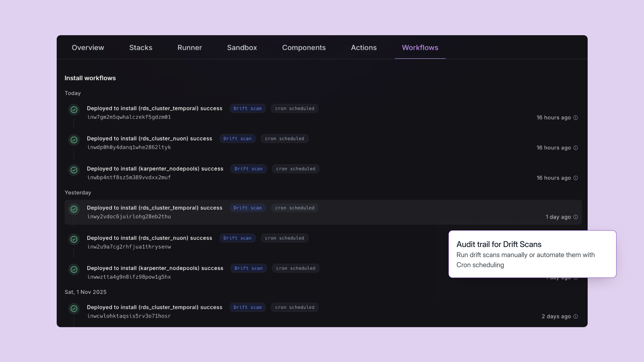Click success check icon for inw7gm2m5qwhalczekf5gdzm01
This screenshot has width=644, height=362.
coord(74,110)
